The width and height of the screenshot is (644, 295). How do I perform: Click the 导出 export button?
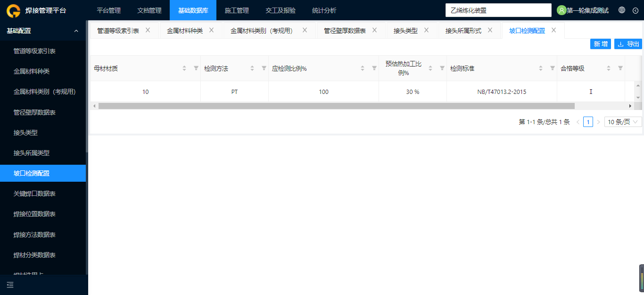pyautogui.click(x=628, y=44)
